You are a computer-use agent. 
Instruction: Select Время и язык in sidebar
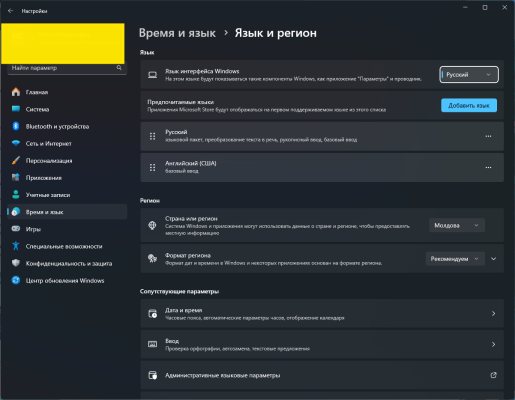(x=67, y=212)
